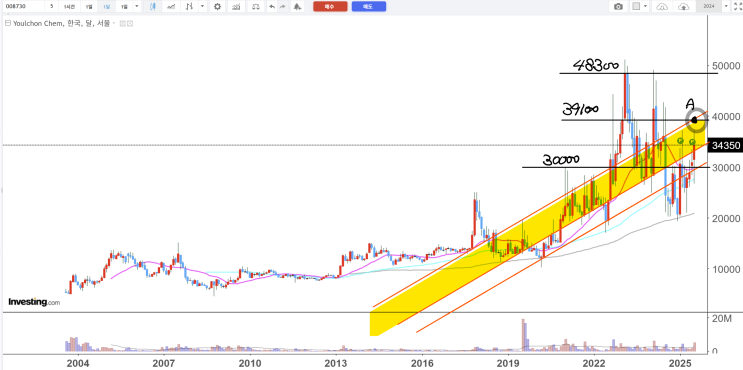This screenshot has height=370, width=743.
Task: Click the 2025 time axis label
Action: (680, 363)
